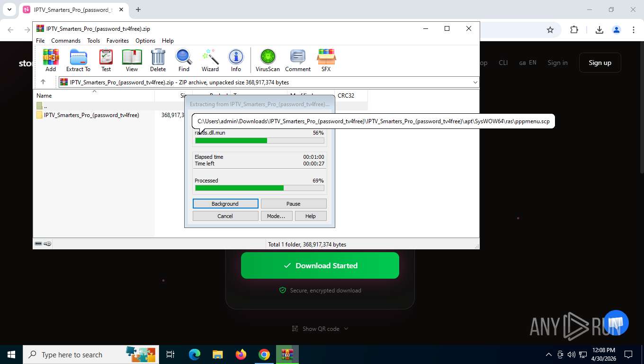Launch the Wizard wand icon
Screen dimensions: 644x364
coord(210,60)
